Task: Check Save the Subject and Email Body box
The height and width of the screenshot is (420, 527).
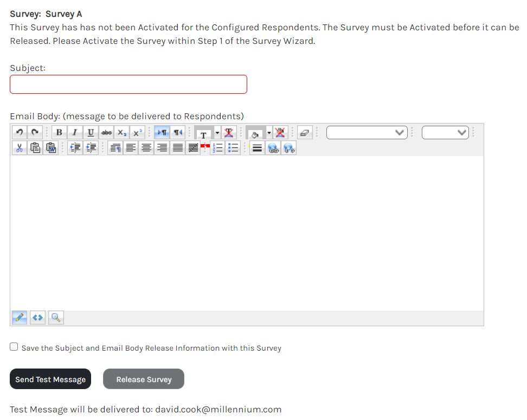Action: pyautogui.click(x=14, y=347)
